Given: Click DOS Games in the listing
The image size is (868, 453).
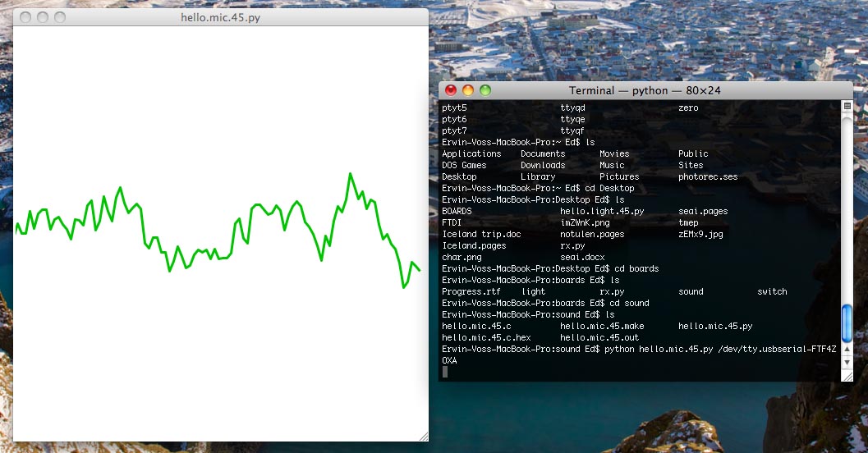Looking at the screenshot, I should coord(464,166).
